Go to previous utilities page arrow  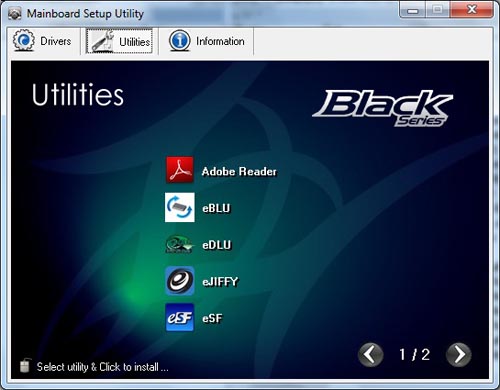pos(371,355)
